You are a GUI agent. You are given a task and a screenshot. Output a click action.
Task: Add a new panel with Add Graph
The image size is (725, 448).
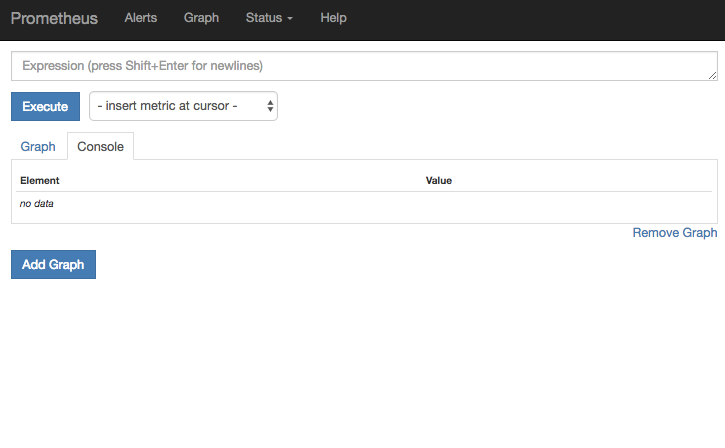tap(53, 264)
